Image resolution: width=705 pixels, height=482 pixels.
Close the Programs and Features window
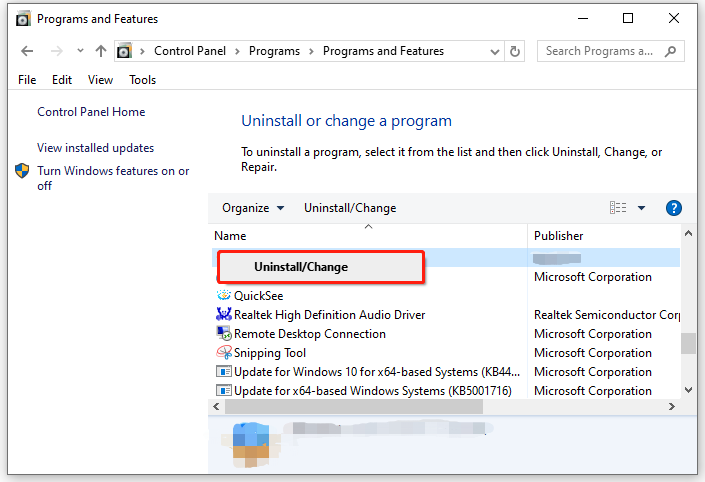coord(674,18)
